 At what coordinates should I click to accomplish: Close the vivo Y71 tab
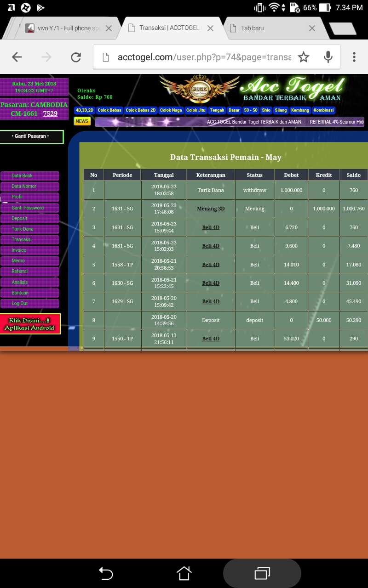tap(109, 28)
